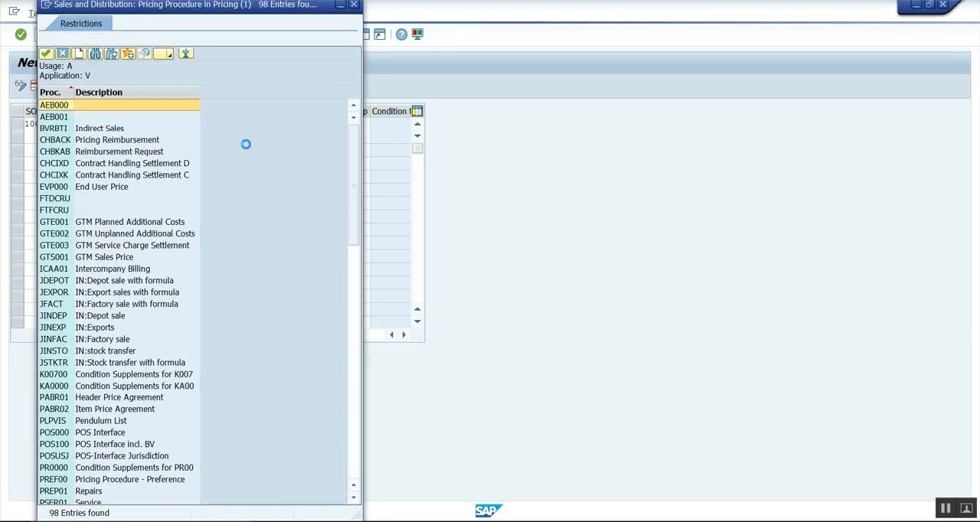The width and height of the screenshot is (980, 522).
Task: Select POS100 POS Interface incl. BV
Action: 119,445
